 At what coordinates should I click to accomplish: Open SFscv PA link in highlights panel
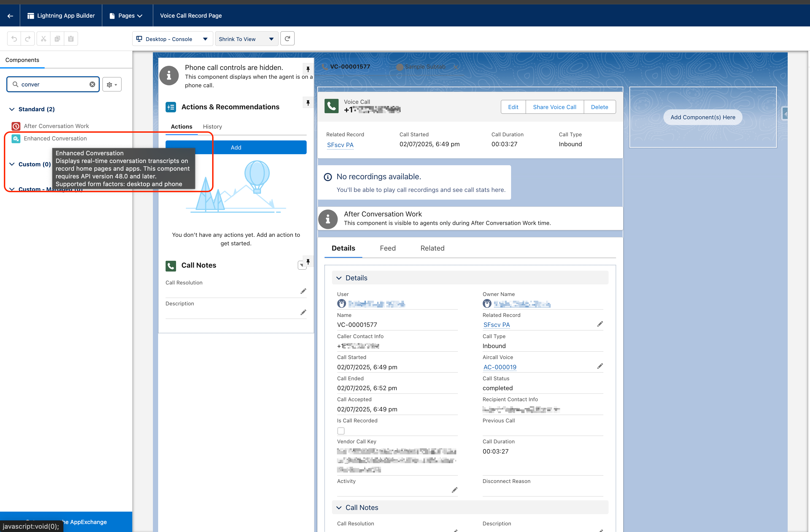coord(340,145)
